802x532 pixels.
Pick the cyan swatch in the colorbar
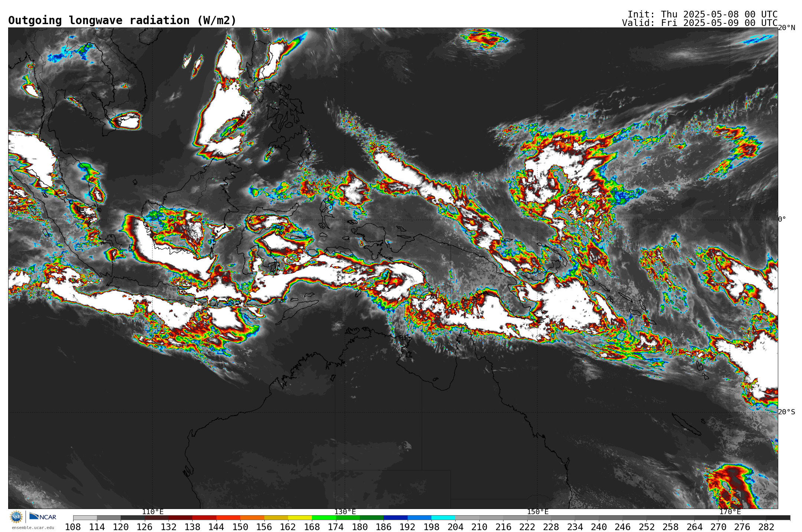tap(443, 518)
